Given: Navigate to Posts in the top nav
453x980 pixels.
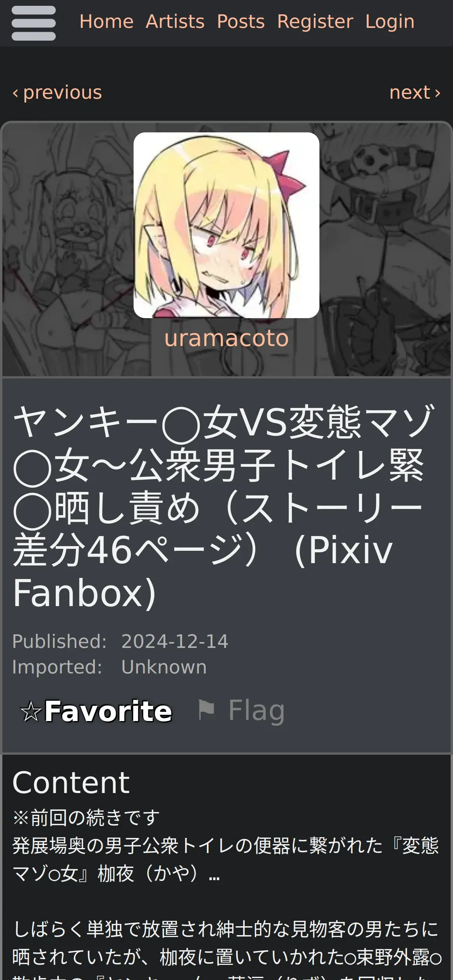Looking at the screenshot, I should point(241,21).
